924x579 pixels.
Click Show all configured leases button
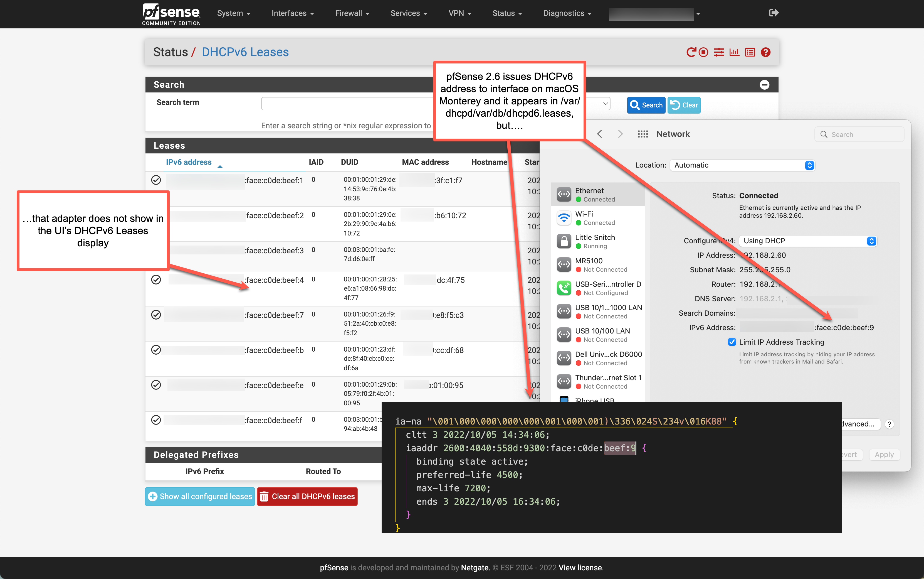[200, 496]
